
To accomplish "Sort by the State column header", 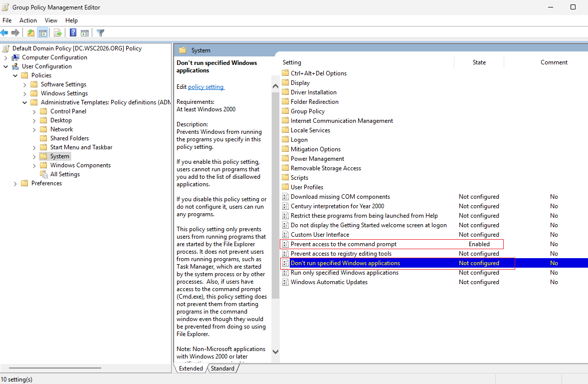I will coord(479,62).
